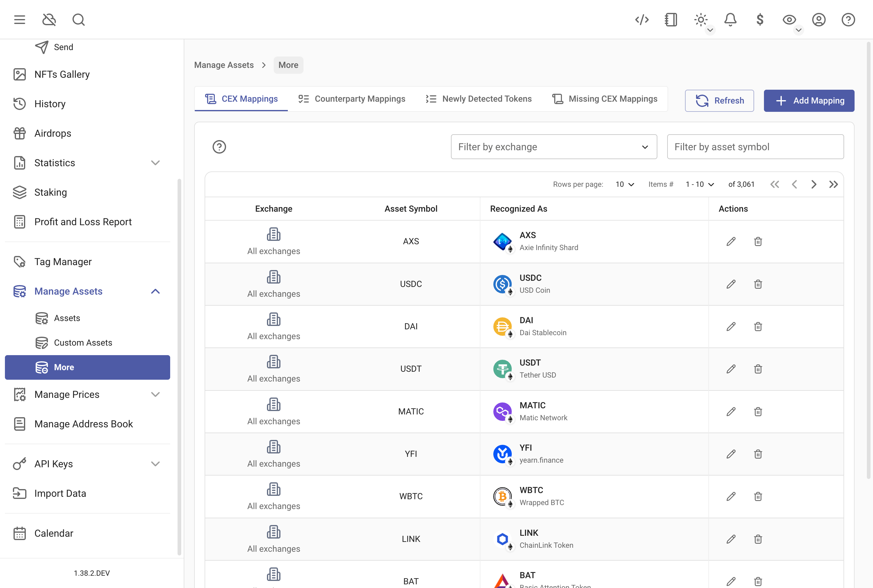Expand the Statistics sidebar section
The image size is (873, 588).
pos(155,163)
